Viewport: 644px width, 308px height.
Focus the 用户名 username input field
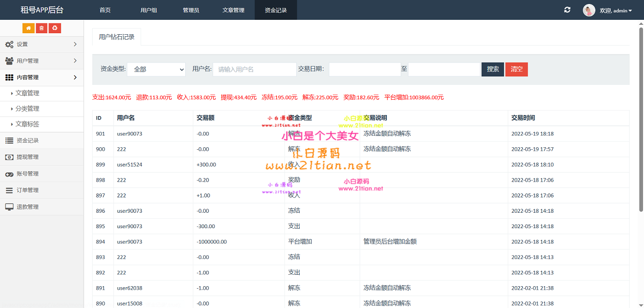point(255,69)
